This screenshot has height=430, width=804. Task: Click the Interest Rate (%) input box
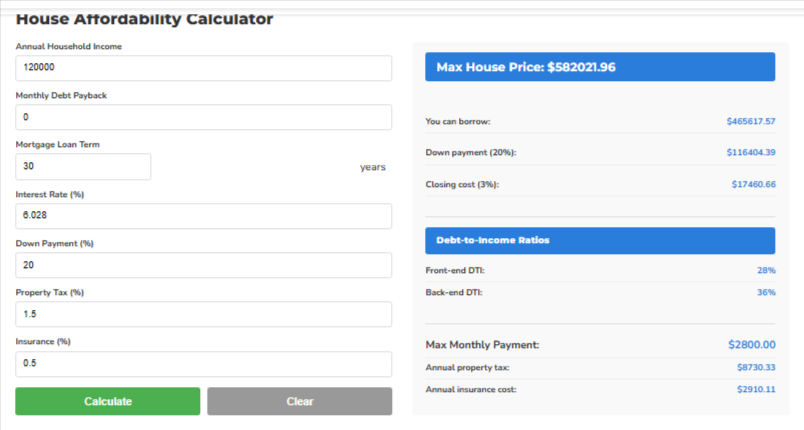coord(203,216)
